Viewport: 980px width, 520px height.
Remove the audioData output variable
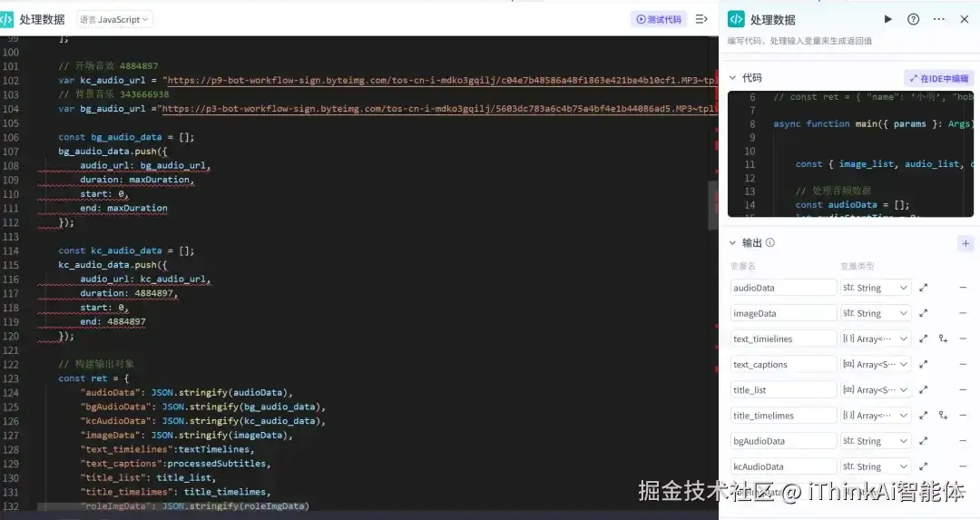point(963,288)
